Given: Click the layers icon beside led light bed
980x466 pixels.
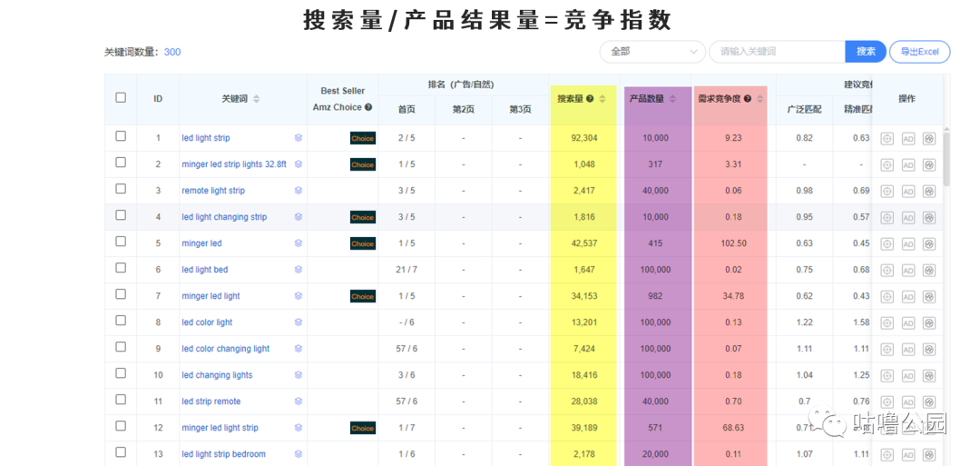Looking at the screenshot, I should pos(299,270).
